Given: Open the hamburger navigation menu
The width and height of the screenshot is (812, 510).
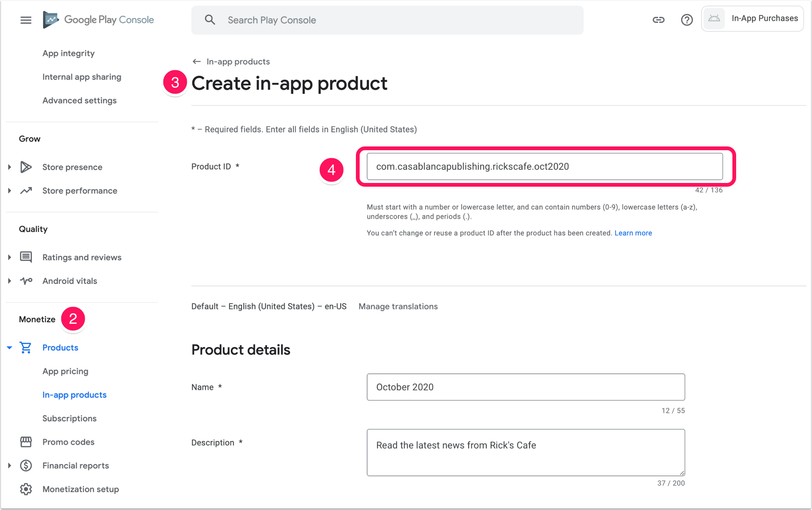Looking at the screenshot, I should [x=26, y=20].
